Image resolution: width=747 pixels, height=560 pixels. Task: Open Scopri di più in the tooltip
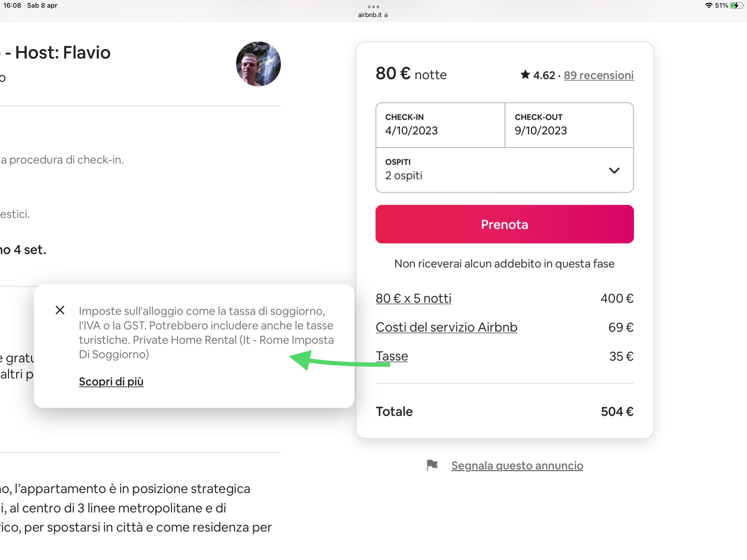[111, 382]
